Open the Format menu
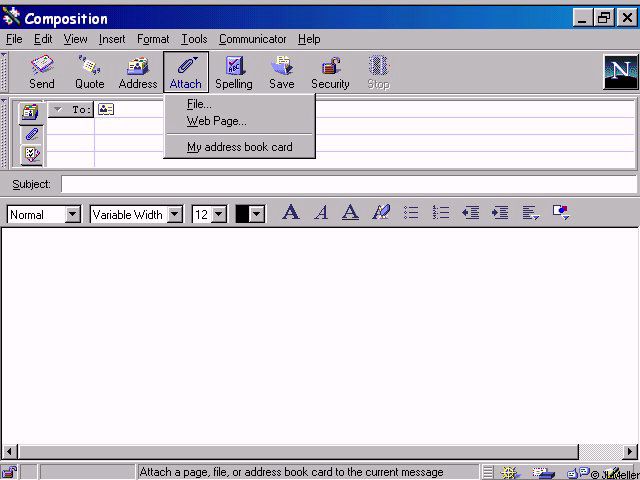The width and height of the screenshot is (640, 480). click(x=153, y=39)
